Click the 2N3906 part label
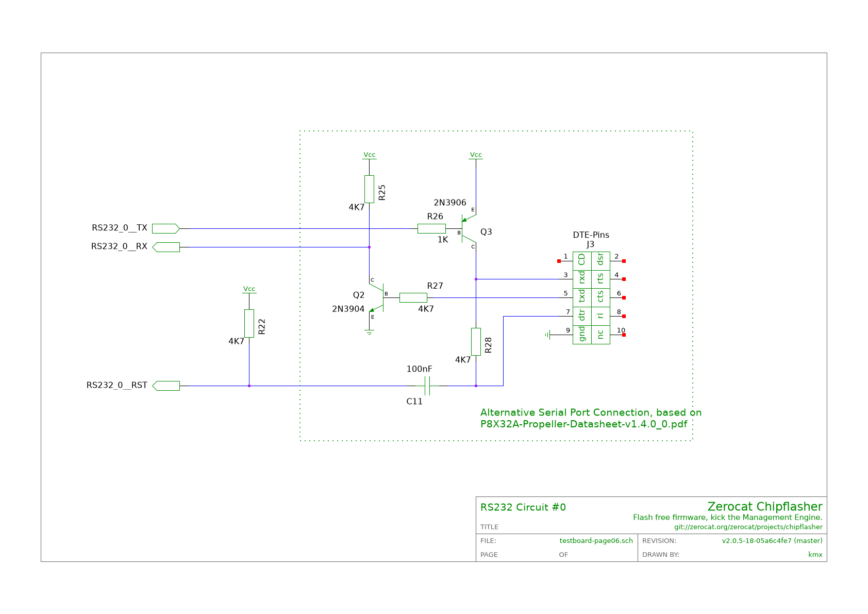This screenshot has height=614, width=868. 450,203
